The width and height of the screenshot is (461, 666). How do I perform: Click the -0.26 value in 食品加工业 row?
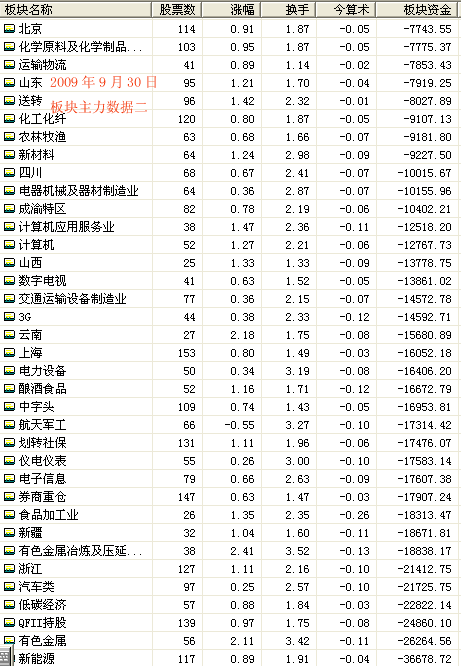354,515
